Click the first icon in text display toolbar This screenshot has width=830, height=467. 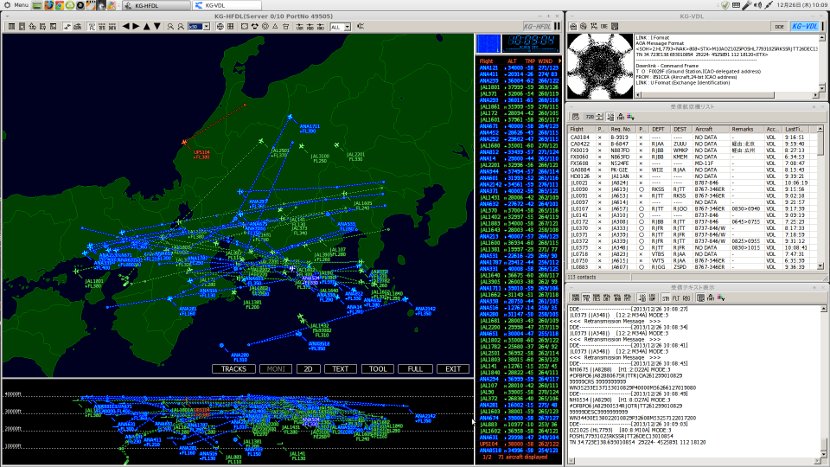[x=575, y=298]
